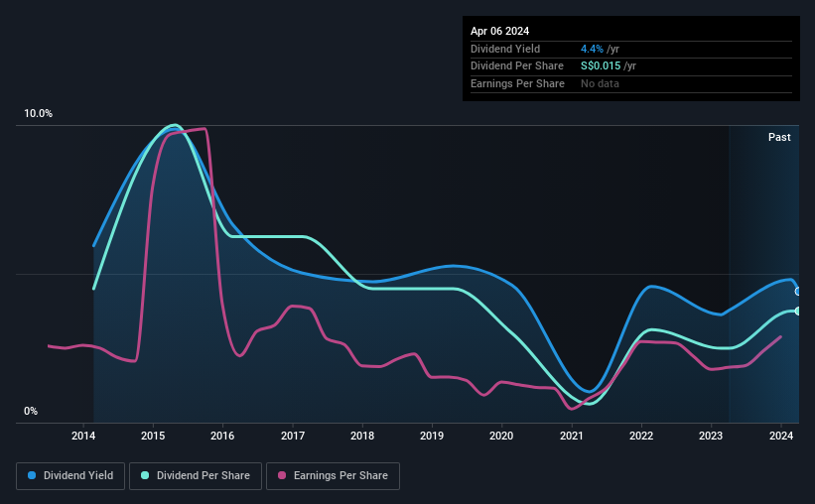Screen dimensions: 815x504
Task: Click the 2016 x-axis label
Action: click(x=222, y=436)
